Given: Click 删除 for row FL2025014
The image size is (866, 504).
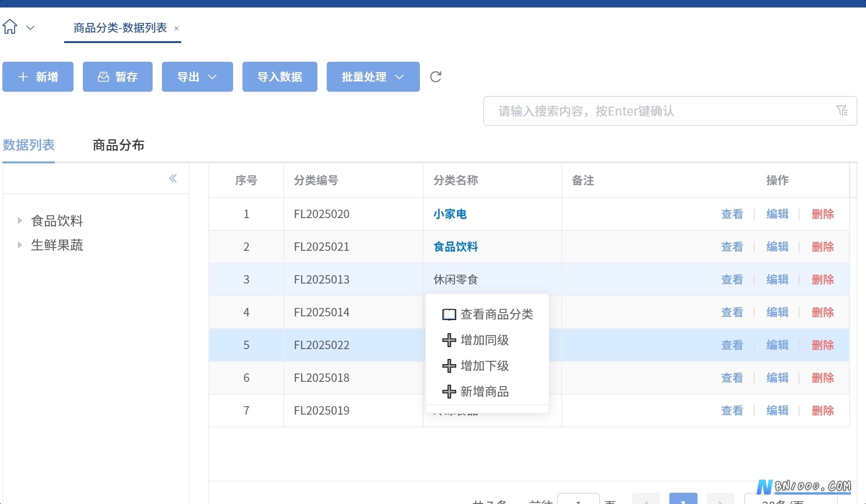Looking at the screenshot, I should pyautogui.click(x=823, y=312).
